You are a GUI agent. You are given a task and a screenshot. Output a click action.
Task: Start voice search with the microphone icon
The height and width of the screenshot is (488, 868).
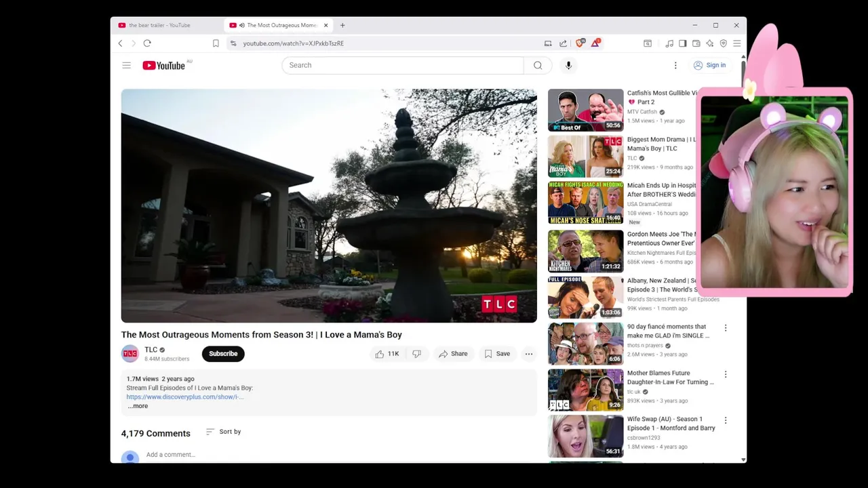click(568, 65)
